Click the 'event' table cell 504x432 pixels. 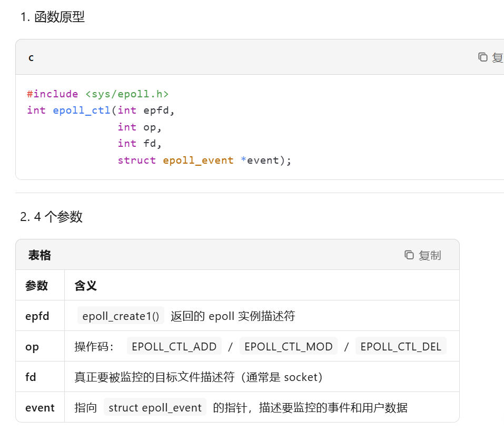click(40, 408)
